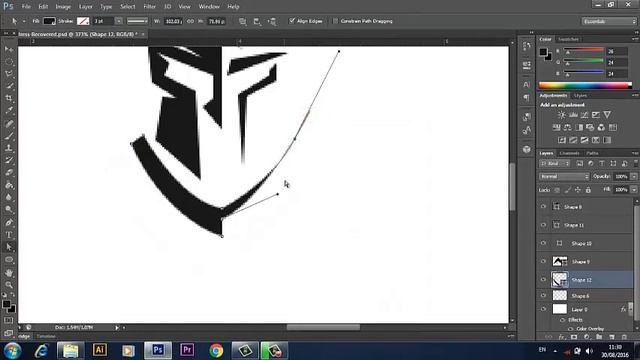Viewport: 640px width, 360px height.
Task: Add a Brightness/Contrast adjustment
Action: (x=562, y=115)
